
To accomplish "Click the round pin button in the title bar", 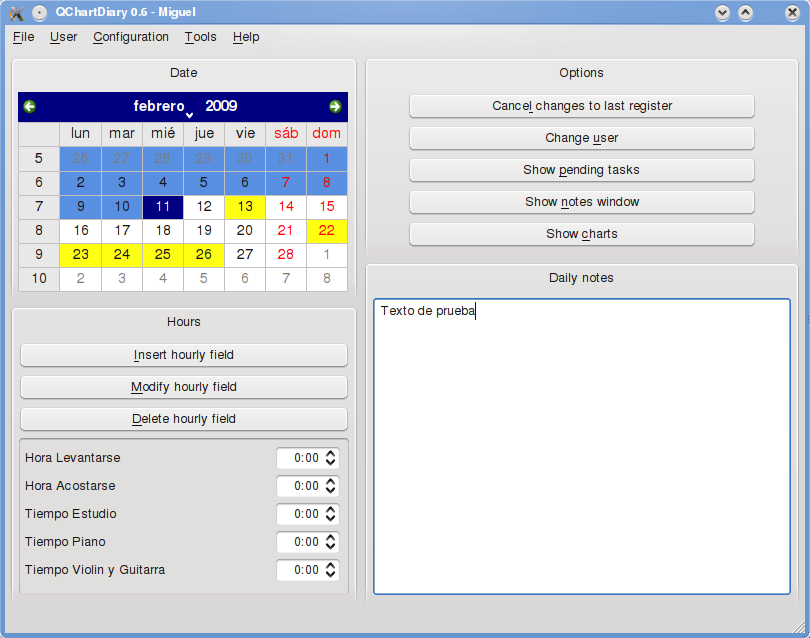I will (x=39, y=13).
